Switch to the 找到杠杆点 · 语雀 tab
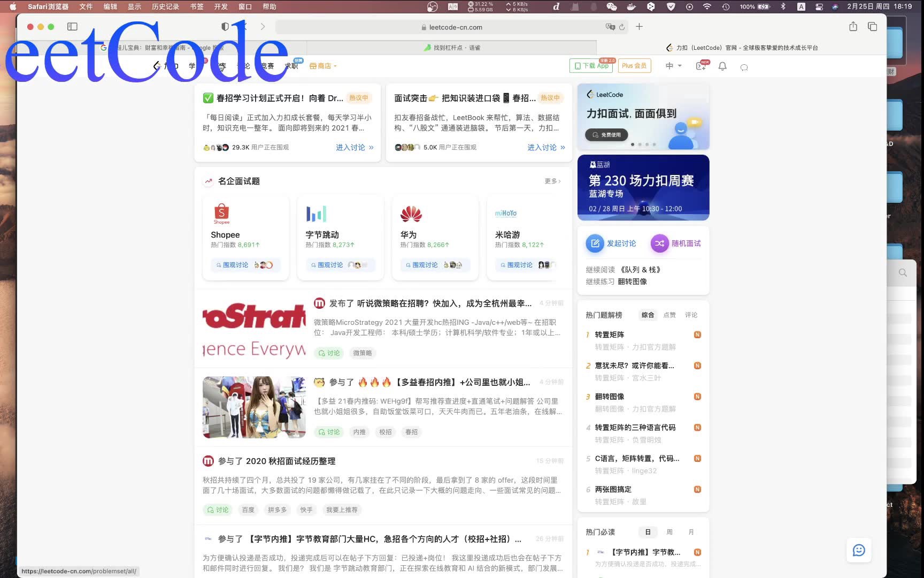 point(452,48)
